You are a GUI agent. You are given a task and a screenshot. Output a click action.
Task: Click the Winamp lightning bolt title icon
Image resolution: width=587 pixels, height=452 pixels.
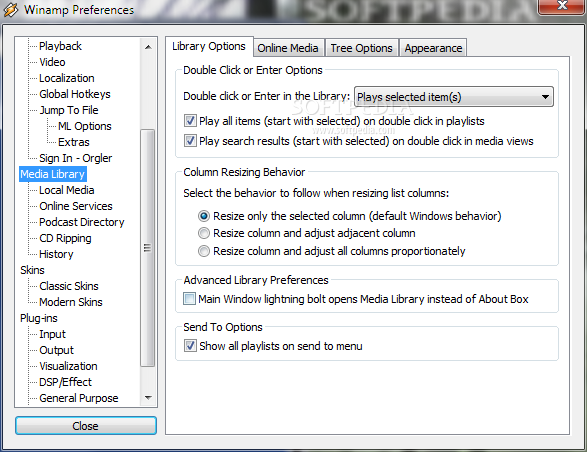(10, 10)
